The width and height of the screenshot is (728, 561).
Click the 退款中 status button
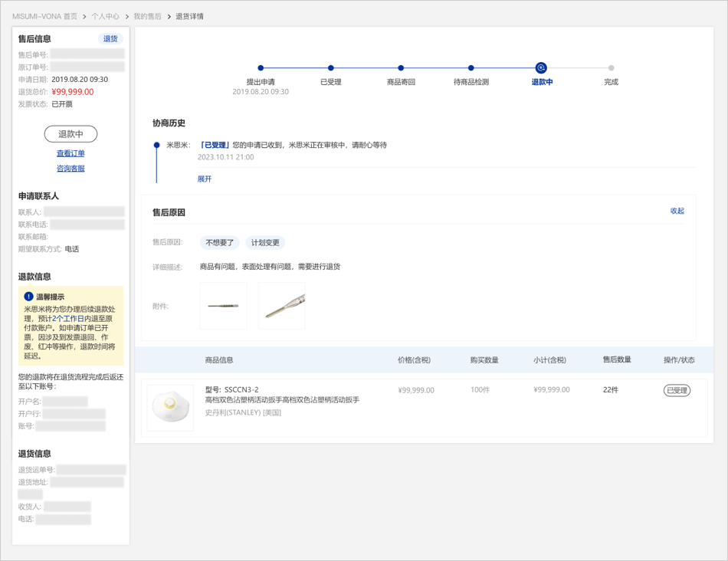71,134
